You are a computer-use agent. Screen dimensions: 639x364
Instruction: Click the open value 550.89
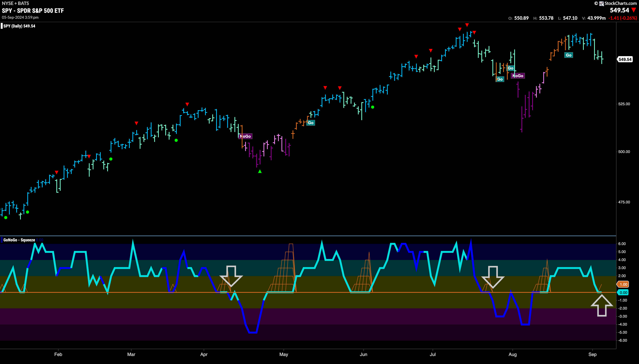[521, 18]
